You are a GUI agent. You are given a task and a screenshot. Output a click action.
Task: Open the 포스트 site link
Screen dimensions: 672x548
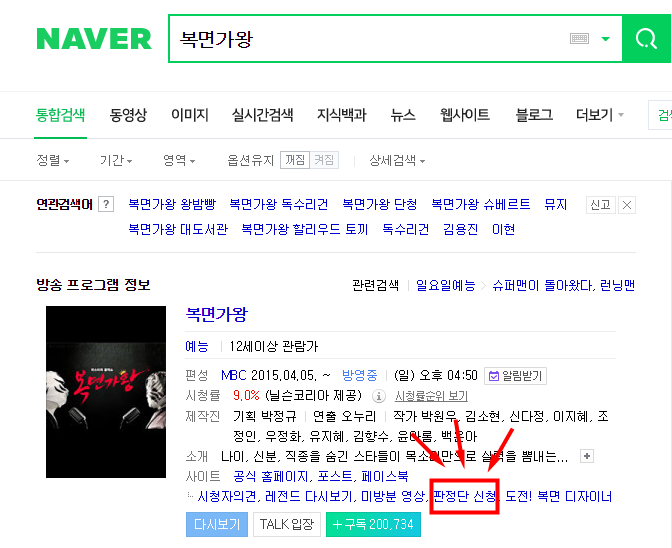tap(335, 476)
